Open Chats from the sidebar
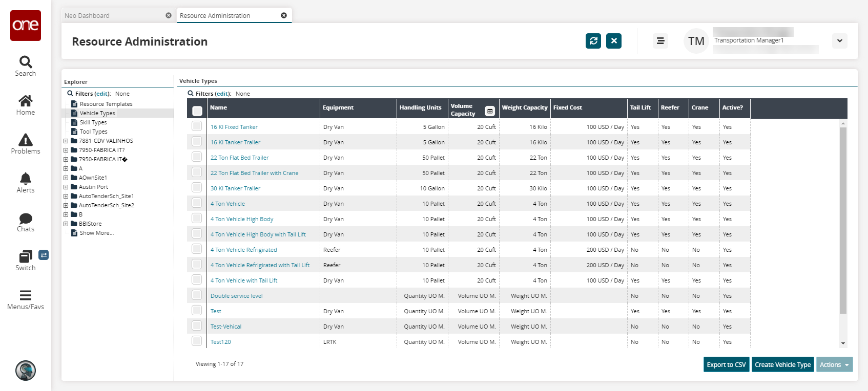This screenshot has height=391, width=868. [x=26, y=222]
